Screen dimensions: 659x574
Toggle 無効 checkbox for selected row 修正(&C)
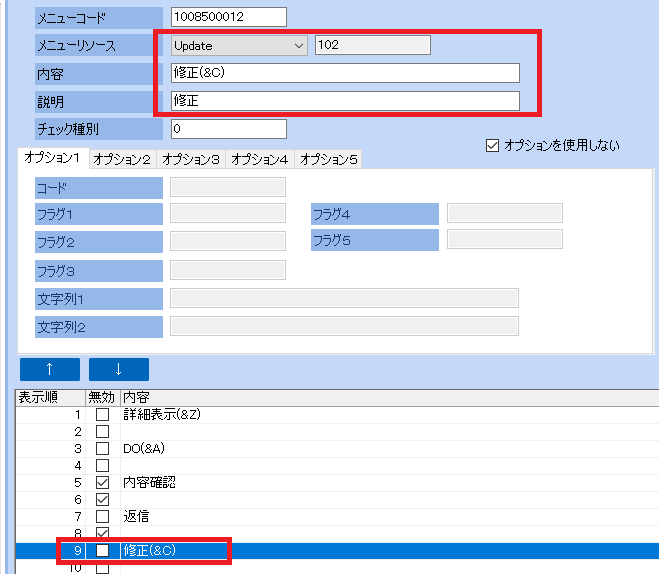[103, 550]
